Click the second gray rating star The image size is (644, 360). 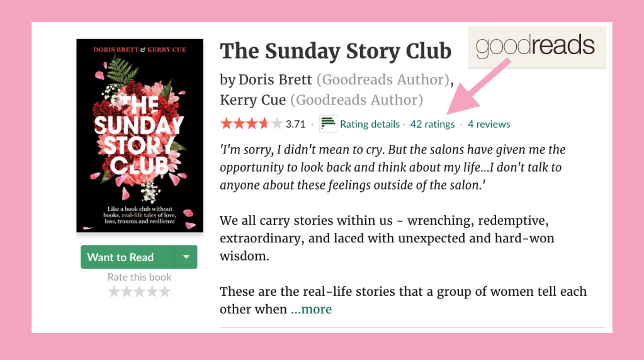(127, 291)
